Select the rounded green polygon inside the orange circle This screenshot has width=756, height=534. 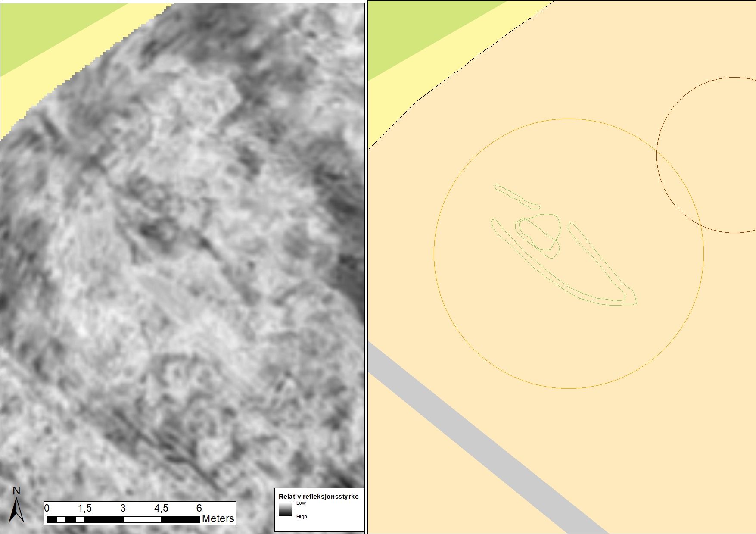pyautogui.click(x=544, y=231)
